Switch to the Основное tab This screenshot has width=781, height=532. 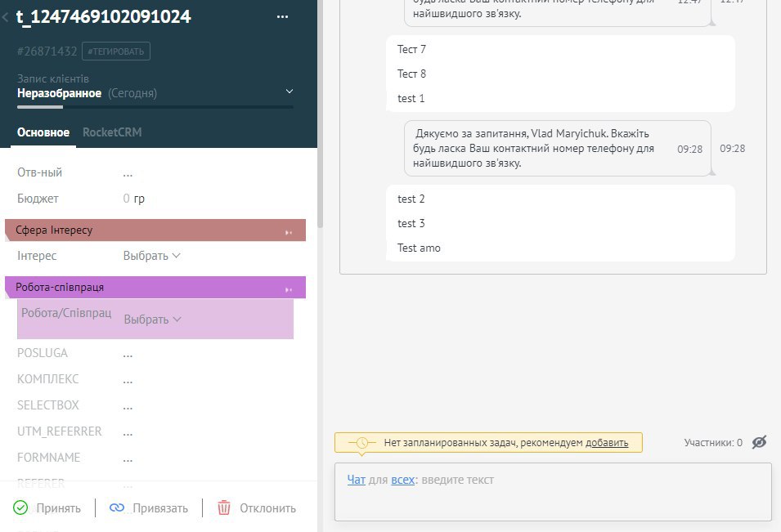(43, 132)
